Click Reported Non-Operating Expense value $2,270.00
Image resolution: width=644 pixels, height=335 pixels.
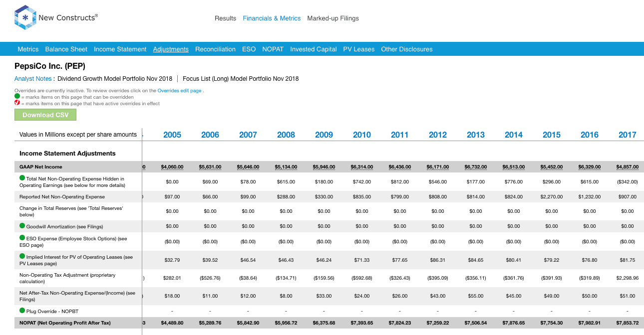pos(552,197)
